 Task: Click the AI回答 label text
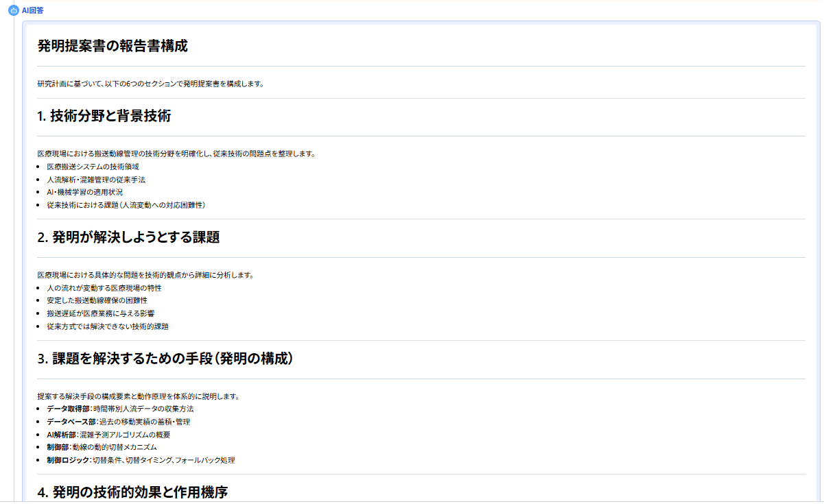coord(32,10)
